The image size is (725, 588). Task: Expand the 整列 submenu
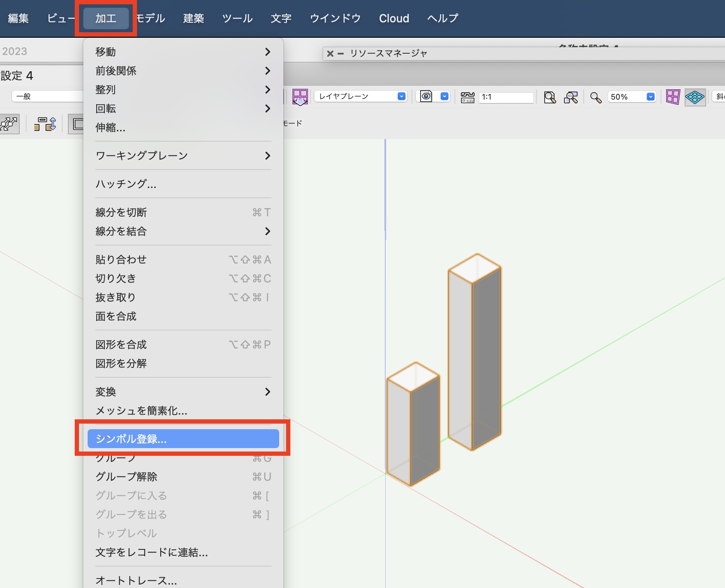183,90
